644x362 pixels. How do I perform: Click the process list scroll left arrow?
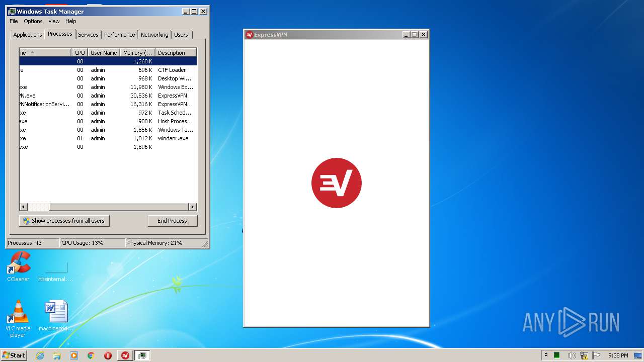tap(23, 207)
